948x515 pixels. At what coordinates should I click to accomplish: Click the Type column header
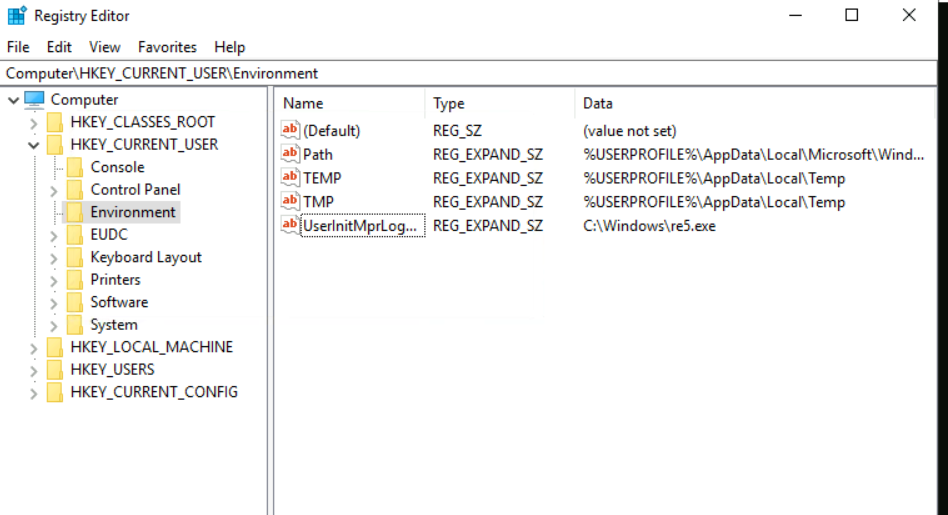point(499,103)
